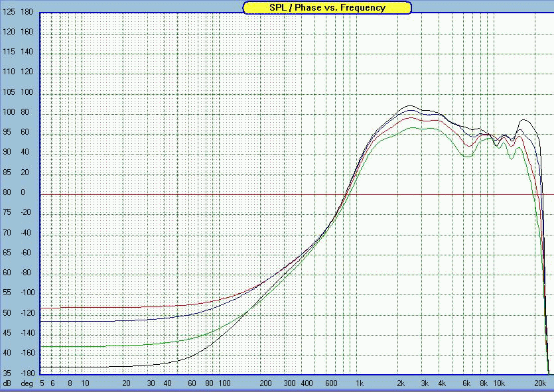Click the '6k' frequency axis label
Viewport: 554px width, 392px height.
466,383
